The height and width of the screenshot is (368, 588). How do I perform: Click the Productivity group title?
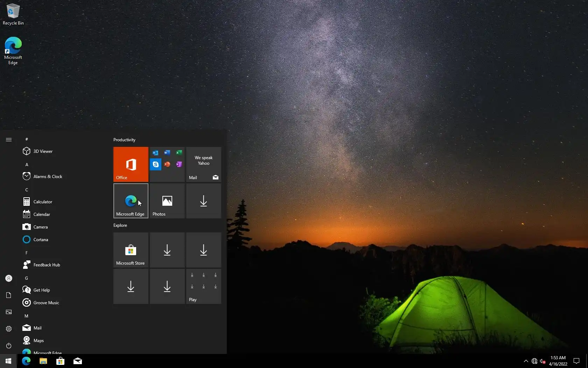(124, 139)
